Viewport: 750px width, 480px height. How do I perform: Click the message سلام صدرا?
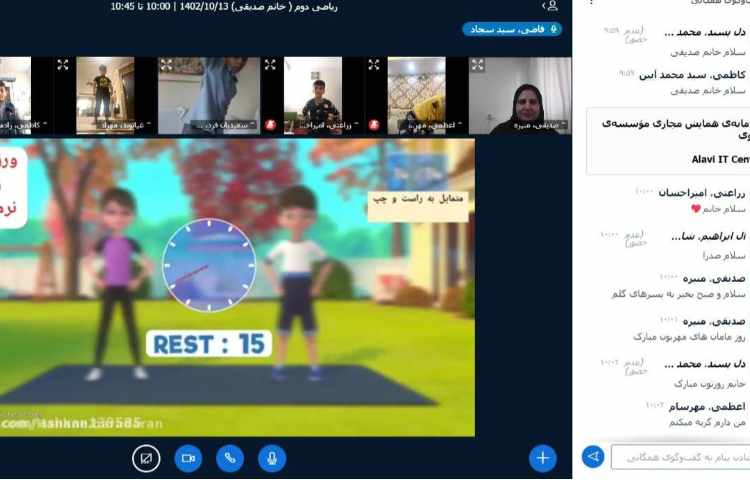[724, 256]
